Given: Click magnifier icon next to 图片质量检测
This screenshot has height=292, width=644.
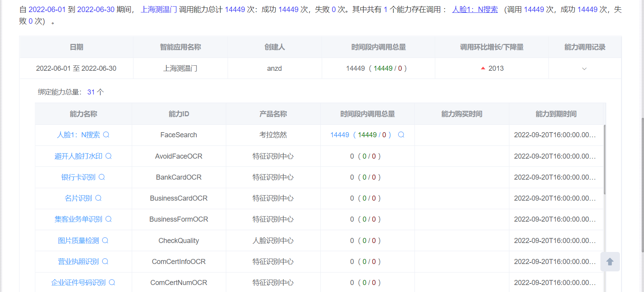Looking at the screenshot, I should 105,240.
